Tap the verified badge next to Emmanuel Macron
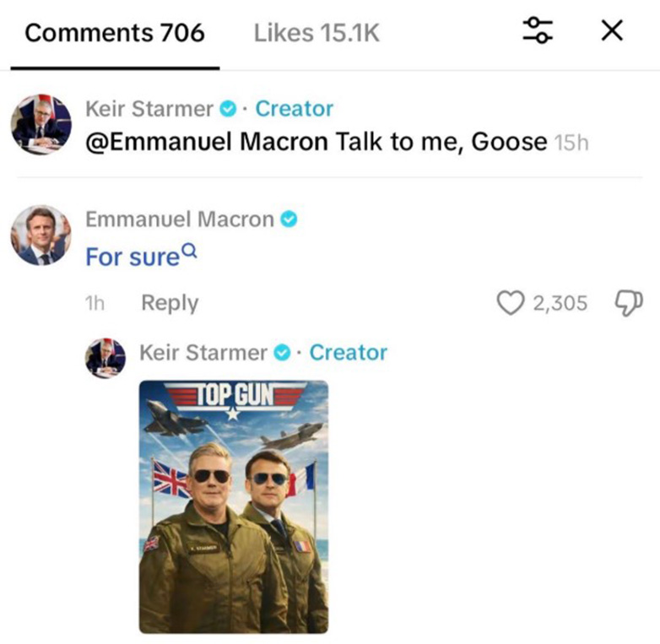The image size is (660, 644). (289, 219)
